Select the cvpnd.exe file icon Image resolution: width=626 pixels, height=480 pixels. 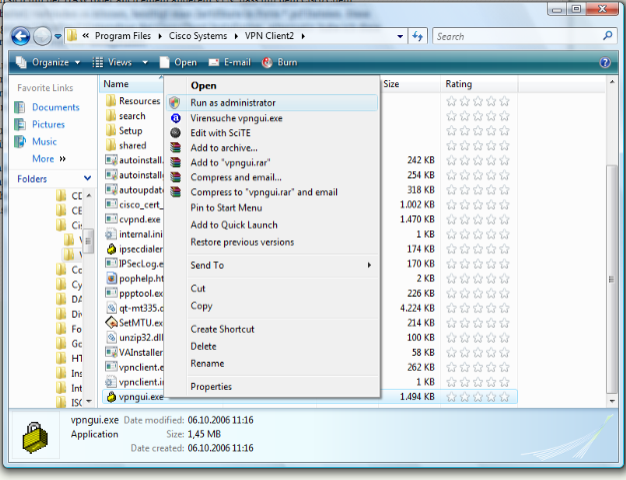111,219
